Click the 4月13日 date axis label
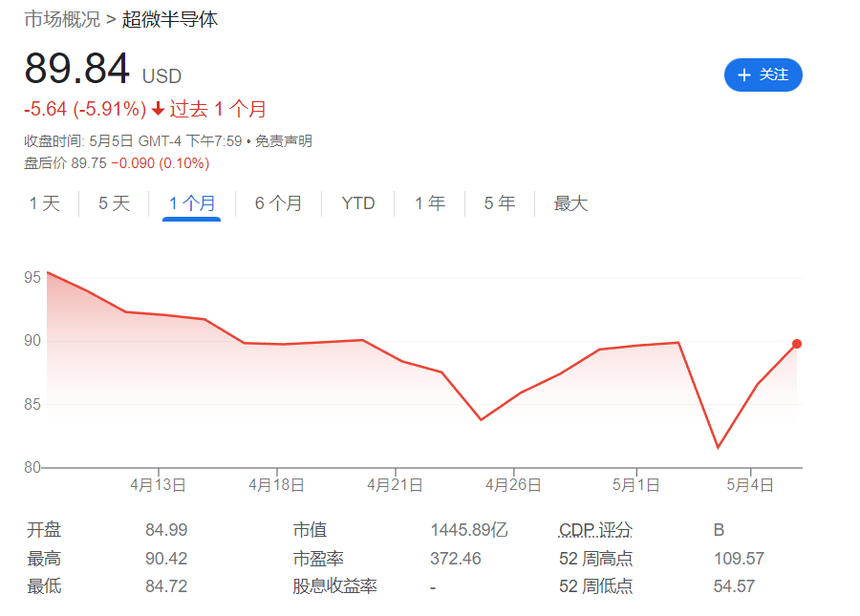Viewport: 860px width, 616px height. click(158, 485)
